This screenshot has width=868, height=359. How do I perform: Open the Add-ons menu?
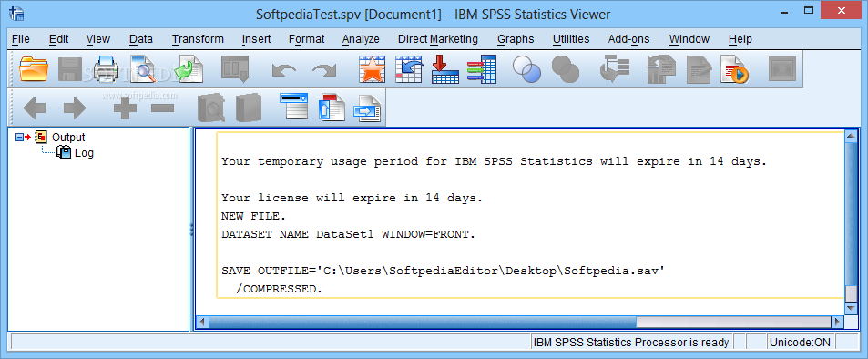point(628,39)
